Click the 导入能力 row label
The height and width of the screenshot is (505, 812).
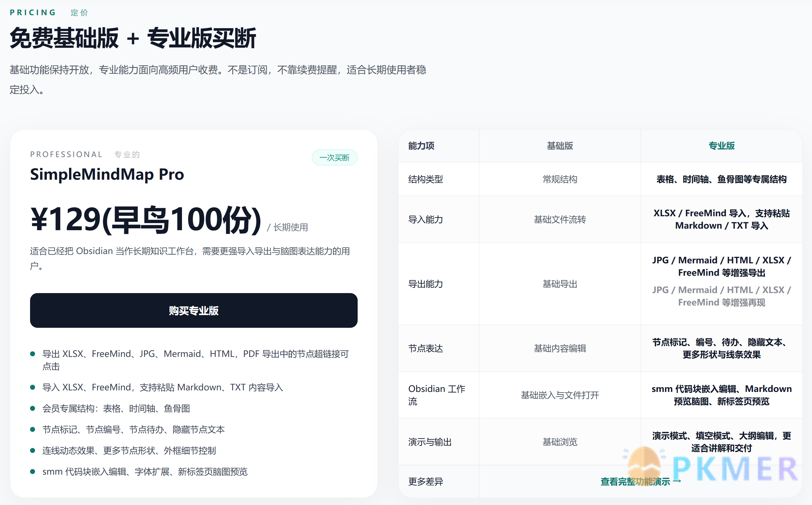426,219
